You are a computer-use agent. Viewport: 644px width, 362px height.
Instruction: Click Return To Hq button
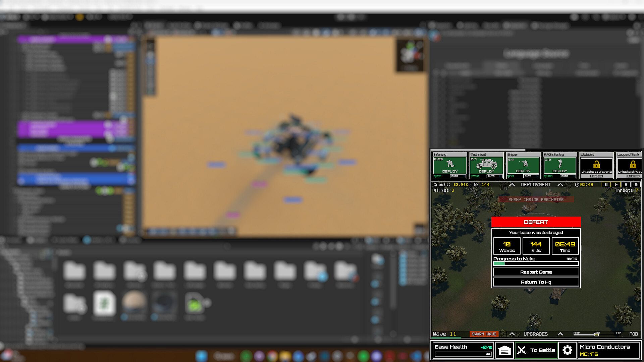536,282
